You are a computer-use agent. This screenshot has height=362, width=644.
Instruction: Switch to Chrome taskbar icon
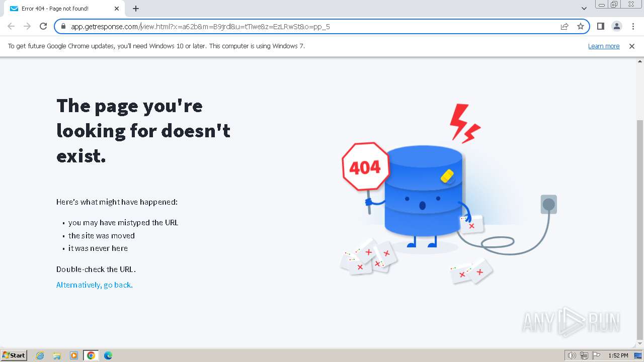pyautogui.click(x=91, y=355)
